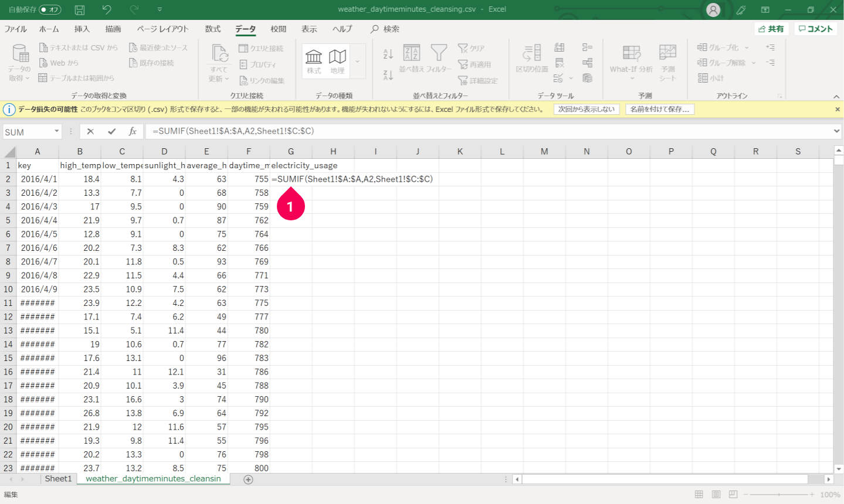
Task: Open the データの取得 dropdown
Action: [x=20, y=62]
